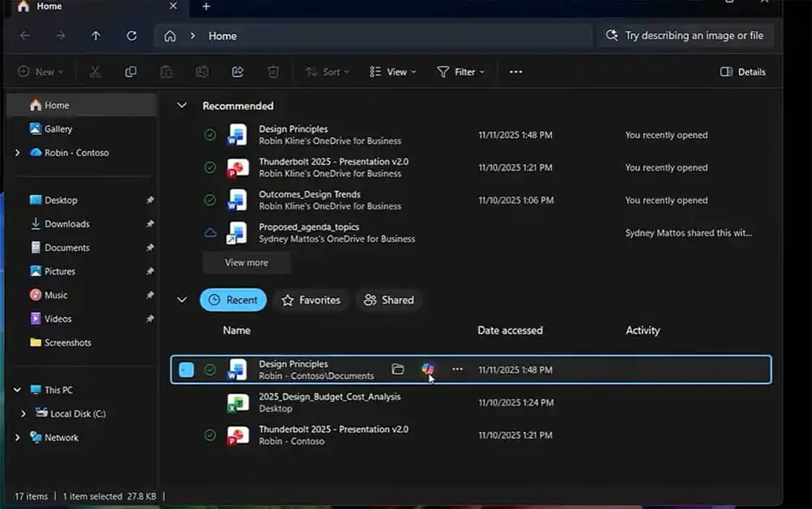Image resolution: width=812 pixels, height=509 pixels.
Task: Click the Copy icon in the toolbar
Action: coord(130,72)
